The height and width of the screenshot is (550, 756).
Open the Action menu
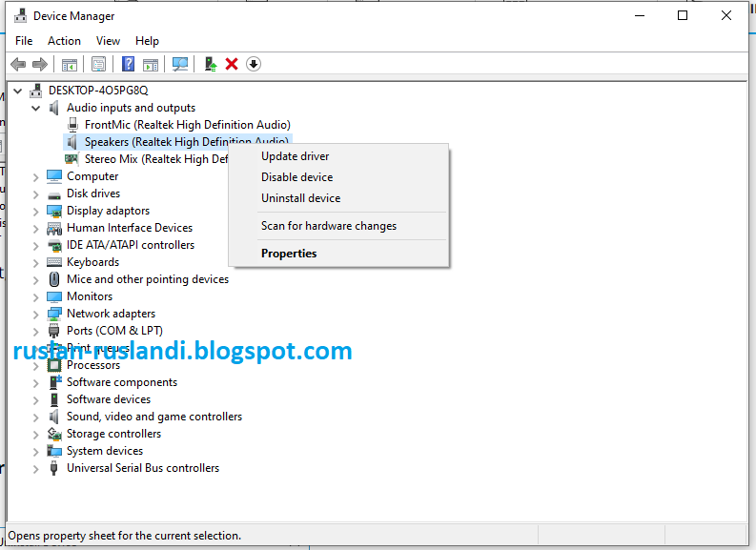(64, 41)
